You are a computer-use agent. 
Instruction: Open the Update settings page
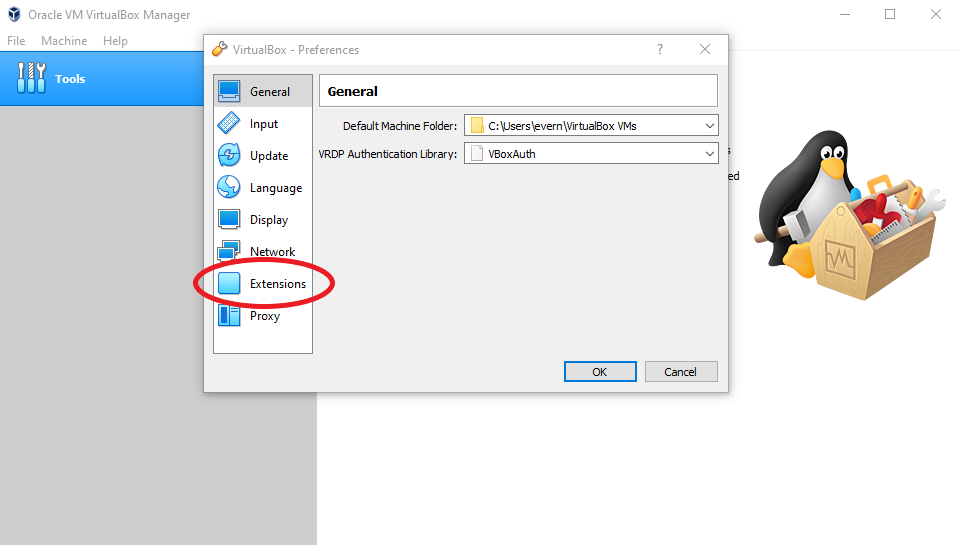(263, 155)
